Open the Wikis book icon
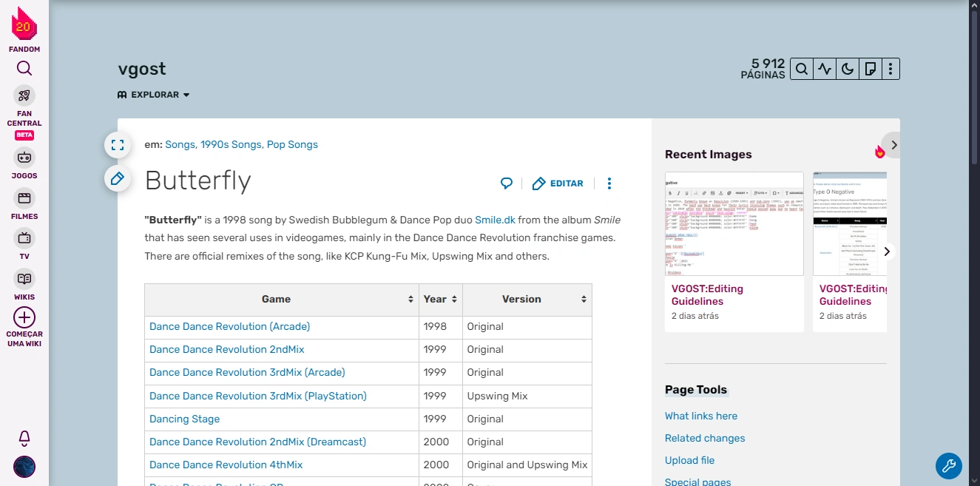 pos(24,279)
